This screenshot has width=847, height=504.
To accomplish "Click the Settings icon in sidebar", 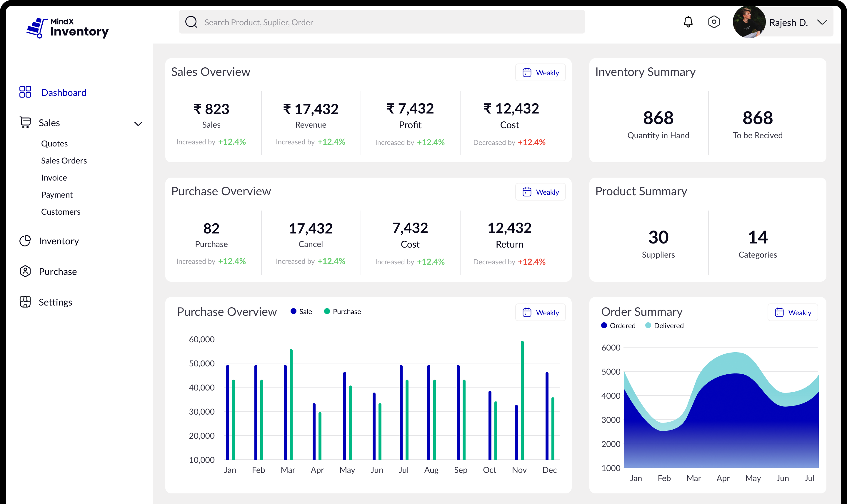I will pyautogui.click(x=25, y=302).
